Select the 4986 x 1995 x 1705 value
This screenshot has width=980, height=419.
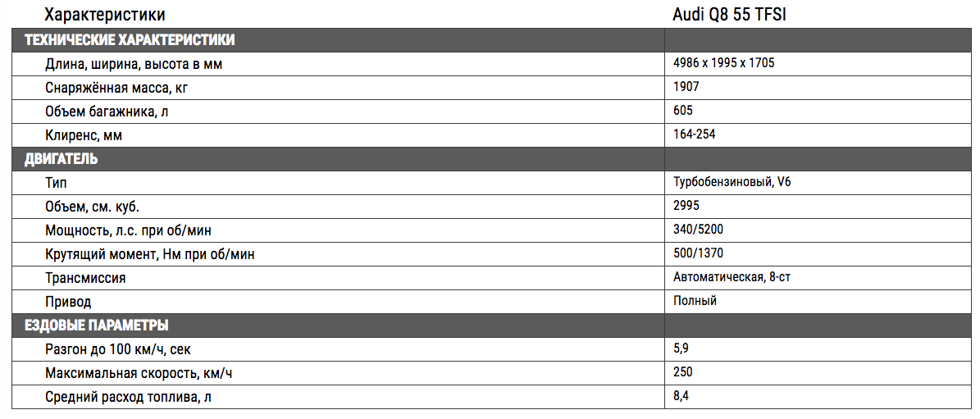724,64
